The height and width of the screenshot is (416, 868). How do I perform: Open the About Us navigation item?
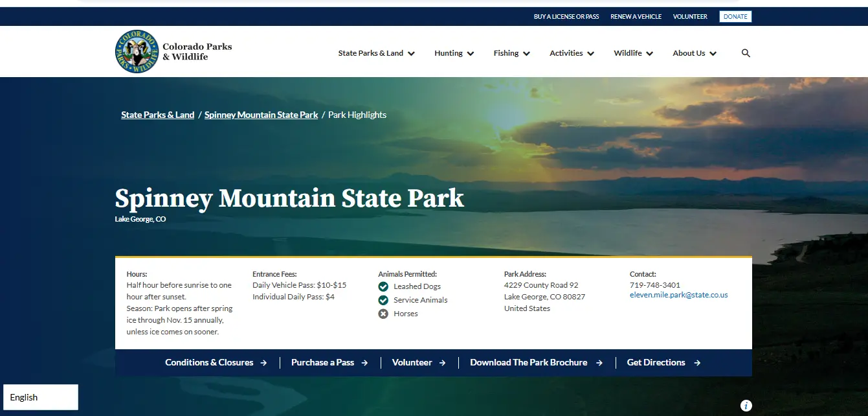pyautogui.click(x=689, y=53)
